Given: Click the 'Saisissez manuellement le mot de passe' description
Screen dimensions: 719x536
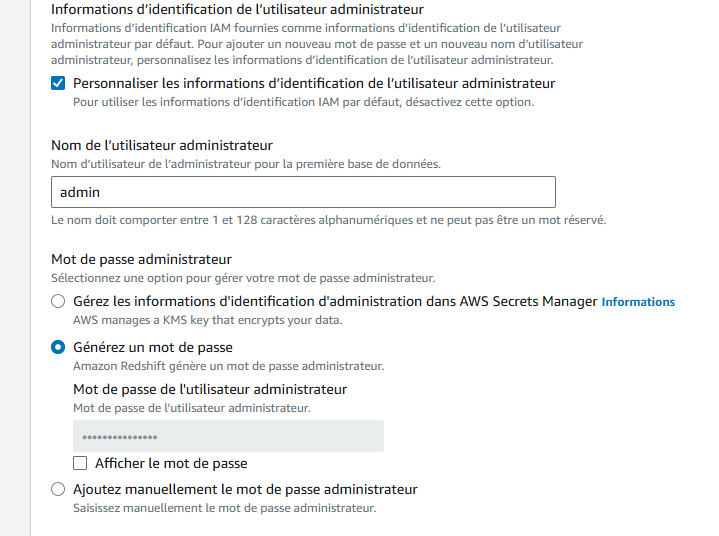Looking at the screenshot, I should click(225, 508).
